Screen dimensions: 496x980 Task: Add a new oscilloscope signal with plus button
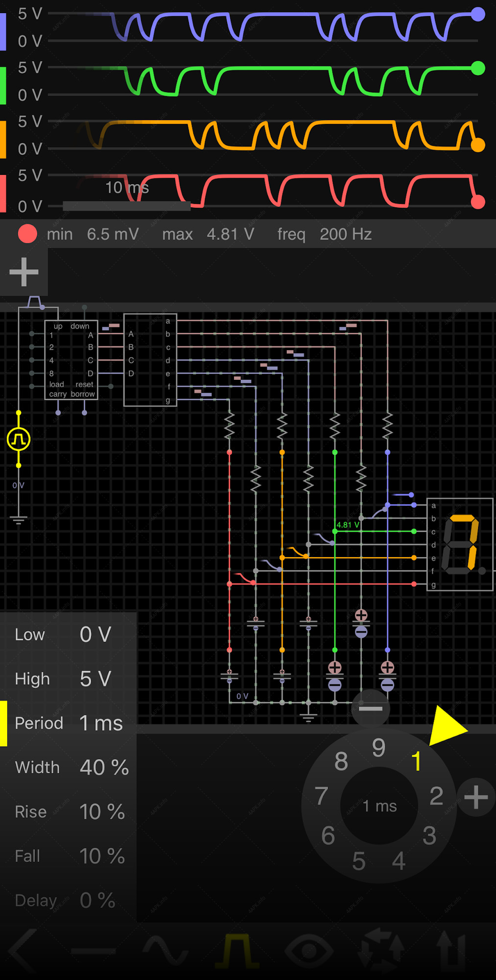point(24,272)
